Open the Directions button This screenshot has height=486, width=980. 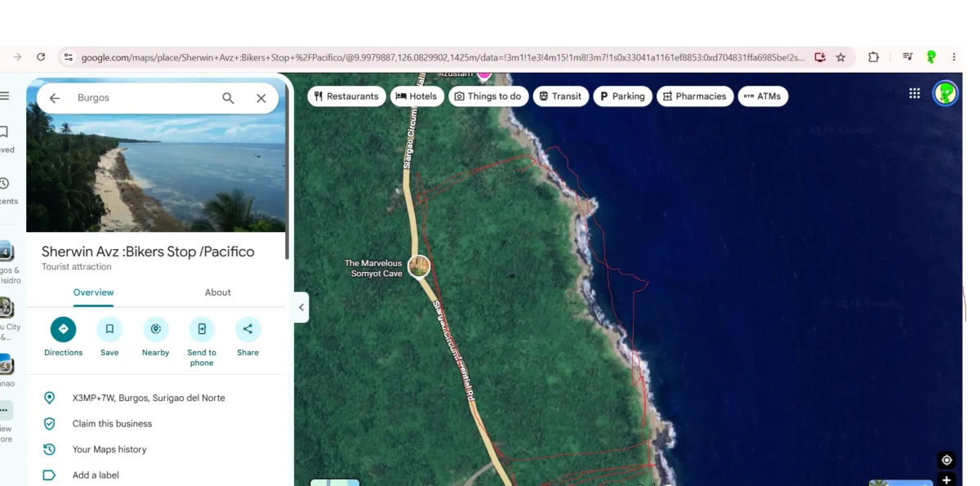point(63,329)
